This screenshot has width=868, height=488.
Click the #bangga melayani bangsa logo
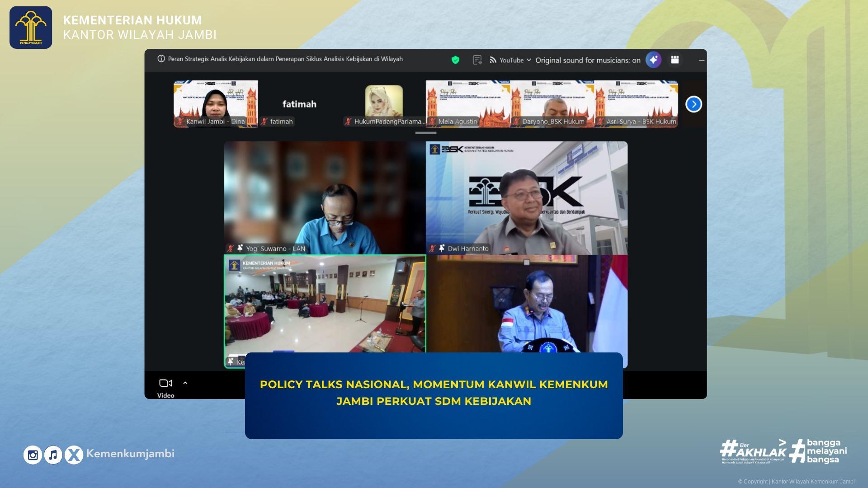(x=819, y=451)
